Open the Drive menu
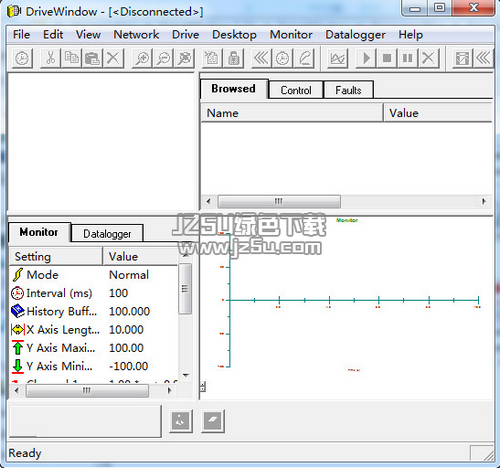This screenshot has height=468, width=500. coord(185,34)
